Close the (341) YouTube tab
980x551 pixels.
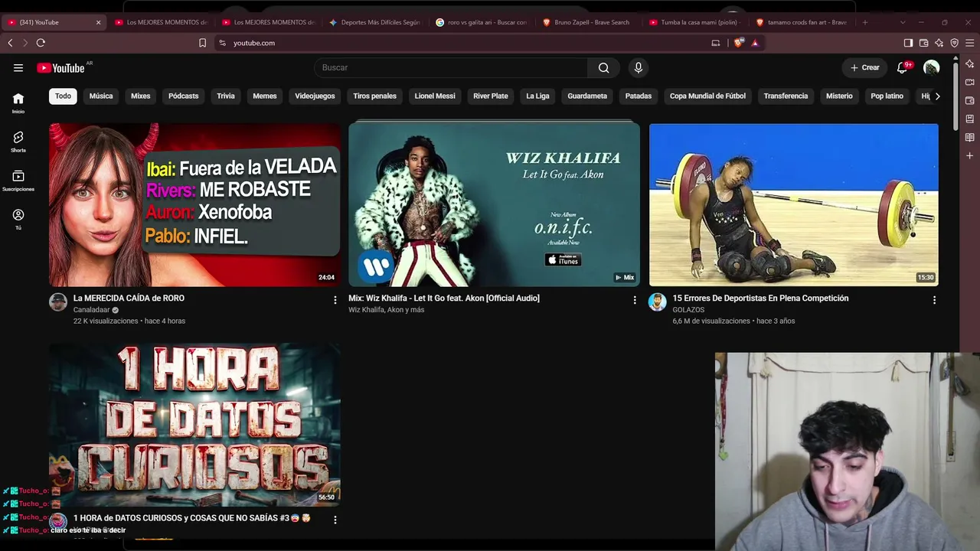coord(98,22)
